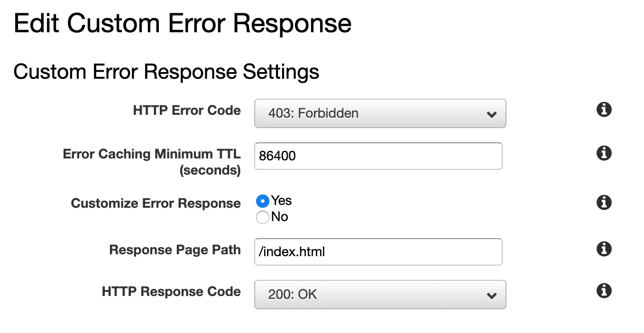Click chevron arrow on HTTP Error Code dropdown
This screenshot has width=644, height=333.
(491, 114)
